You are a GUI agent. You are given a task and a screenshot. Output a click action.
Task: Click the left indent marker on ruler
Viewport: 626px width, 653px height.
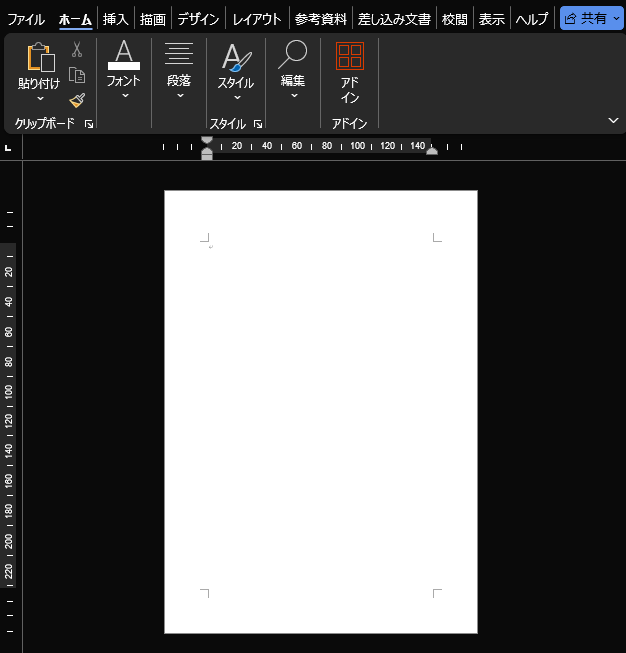207,155
